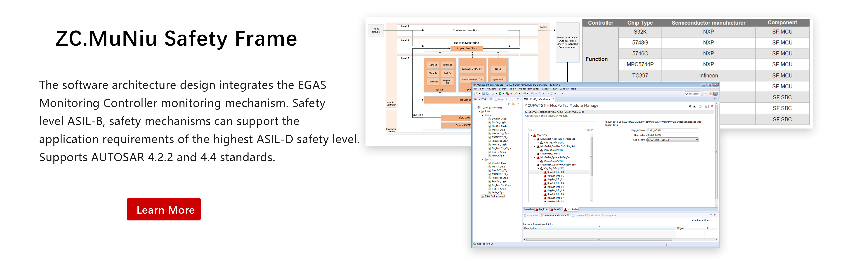
Task: Open the Model Form Editor menu
Action: click(529, 89)
